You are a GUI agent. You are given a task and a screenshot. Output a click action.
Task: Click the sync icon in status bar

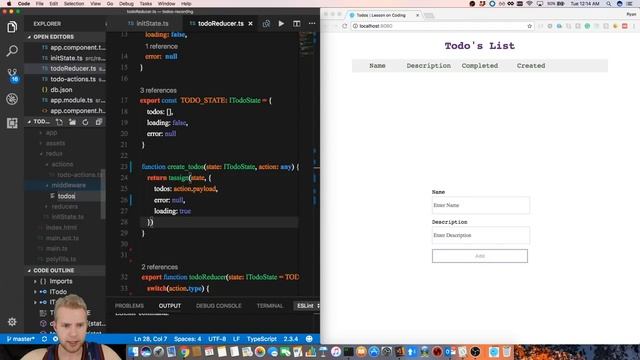44,339
